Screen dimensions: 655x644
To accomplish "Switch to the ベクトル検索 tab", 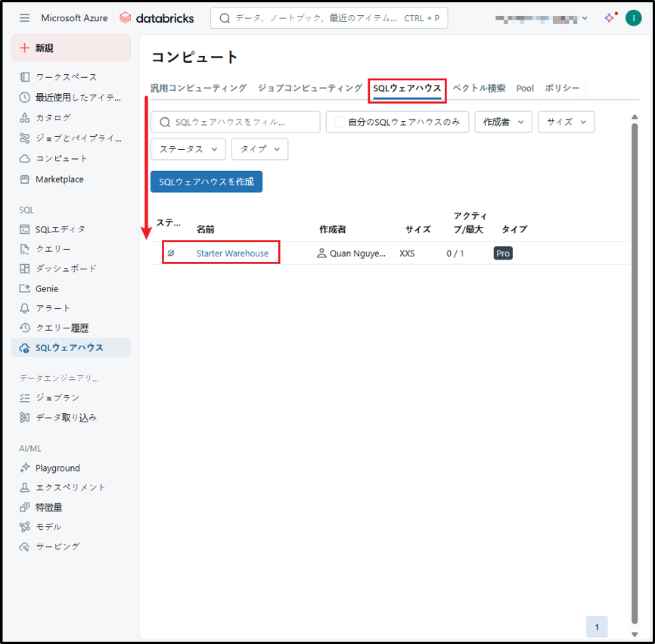I will [479, 89].
